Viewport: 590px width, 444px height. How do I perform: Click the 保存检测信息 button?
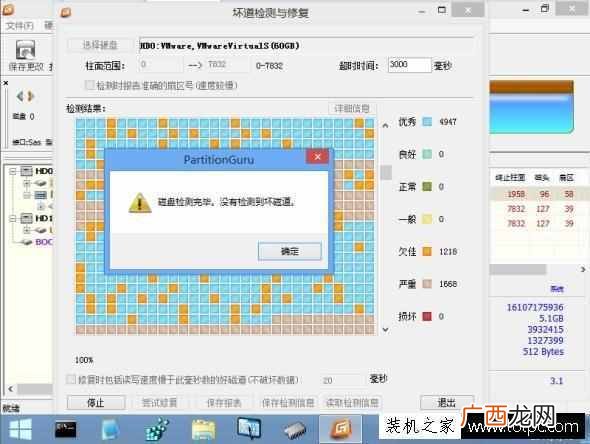(x=288, y=403)
